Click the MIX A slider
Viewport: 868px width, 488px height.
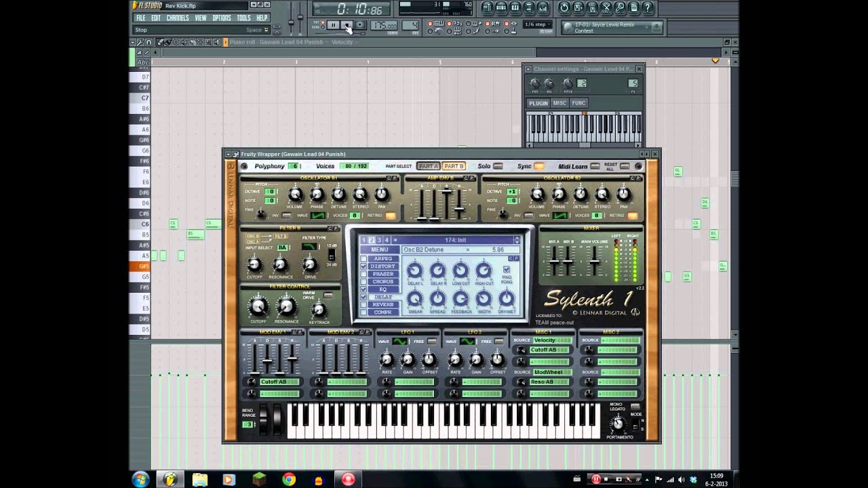(555, 260)
